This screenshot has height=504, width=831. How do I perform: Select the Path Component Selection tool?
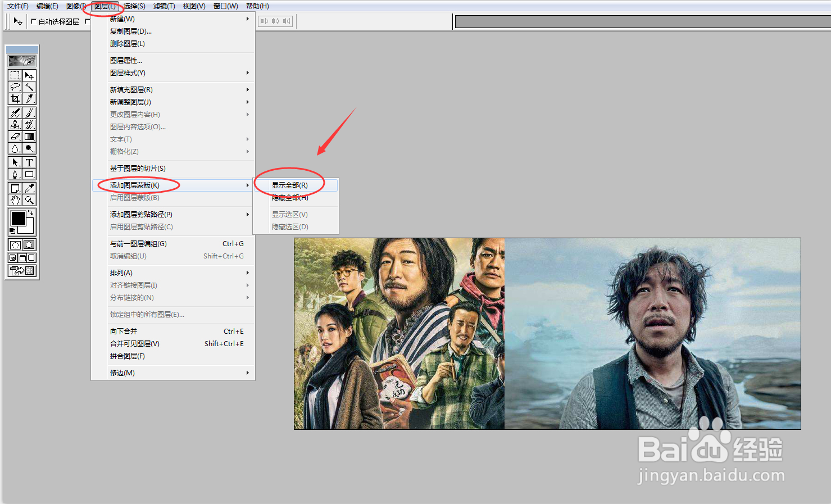tap(15, 162)
